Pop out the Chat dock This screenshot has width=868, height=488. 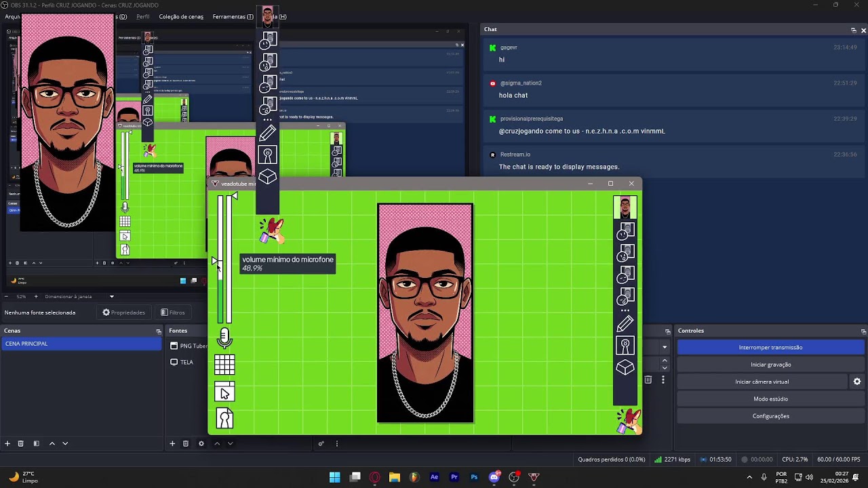click(853, 30)
